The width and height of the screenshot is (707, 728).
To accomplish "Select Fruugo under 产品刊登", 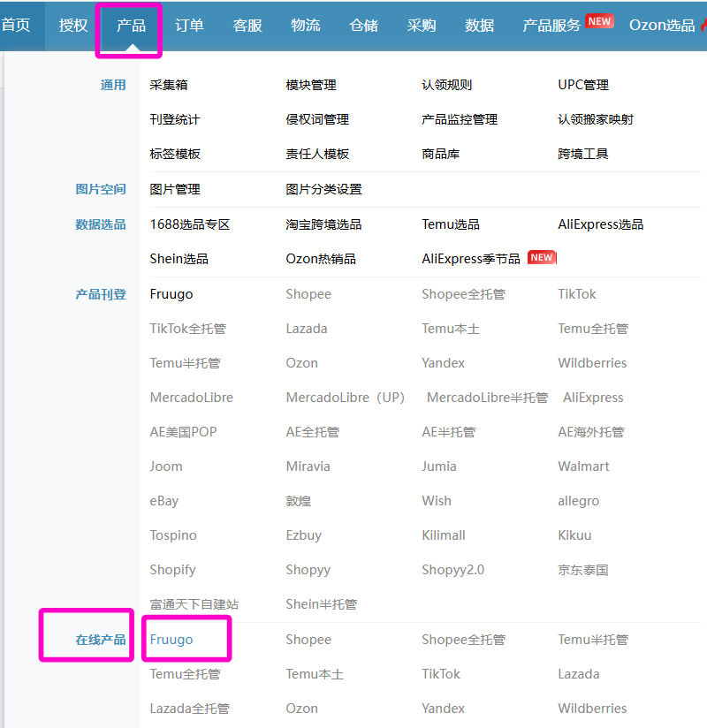I will click(171, 294).
